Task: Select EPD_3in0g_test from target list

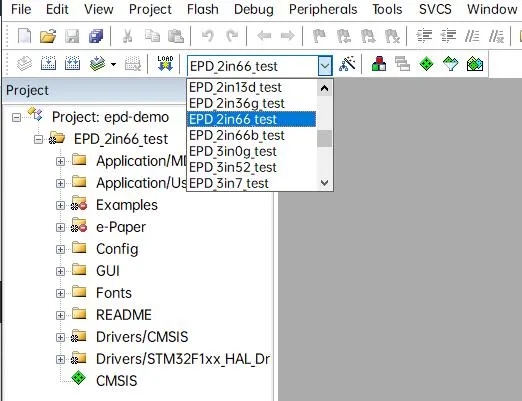Action: click(x=251, y=151)
